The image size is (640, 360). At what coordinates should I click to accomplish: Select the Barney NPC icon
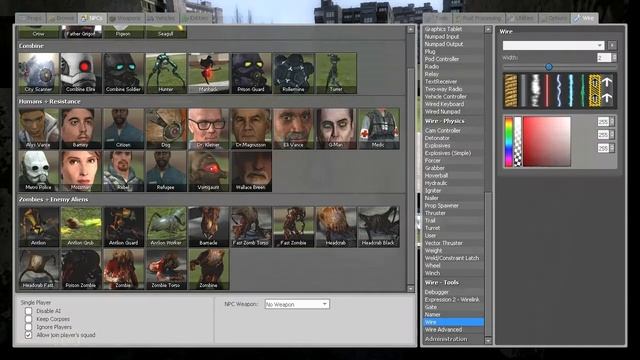[81, 129]
